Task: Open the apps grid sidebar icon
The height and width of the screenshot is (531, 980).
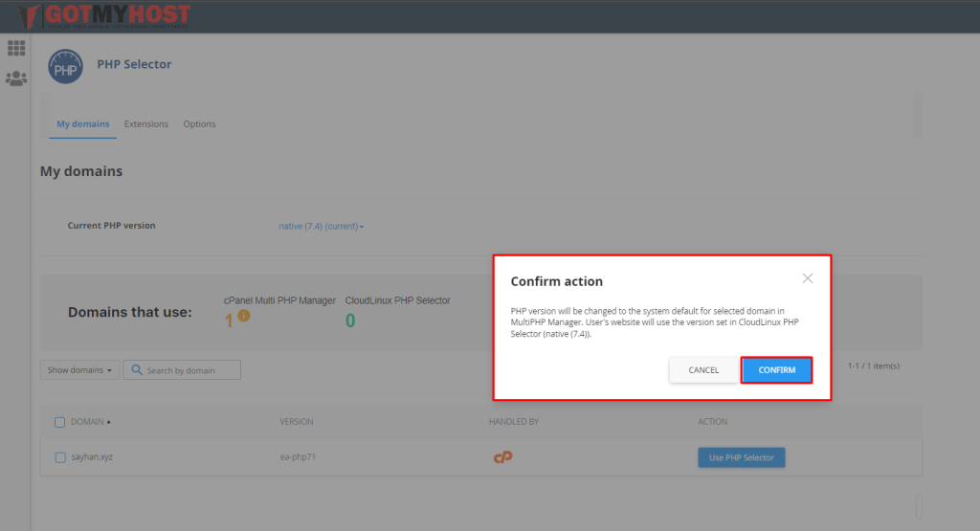Action: pyautogui.click(x=16, y=48)
